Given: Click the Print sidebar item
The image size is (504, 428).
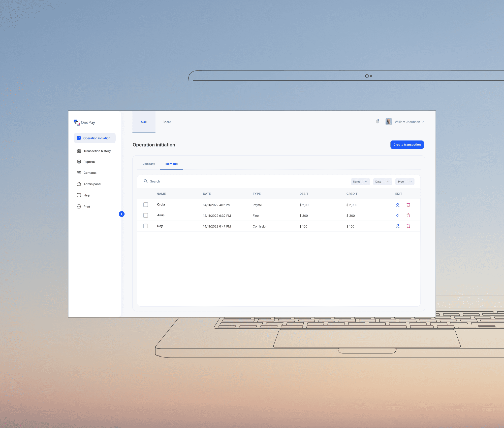Looking at the screenshot, I should [x=86, y=207].
